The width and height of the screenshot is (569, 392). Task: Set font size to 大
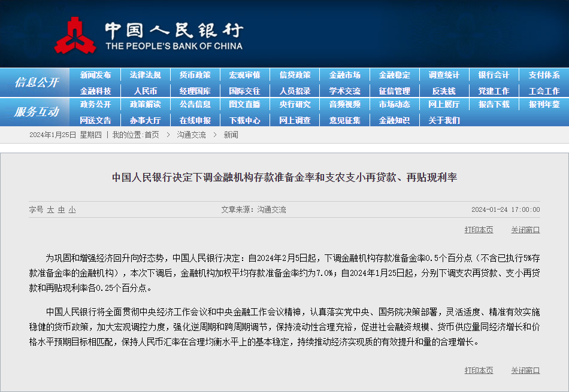(51, 210)
